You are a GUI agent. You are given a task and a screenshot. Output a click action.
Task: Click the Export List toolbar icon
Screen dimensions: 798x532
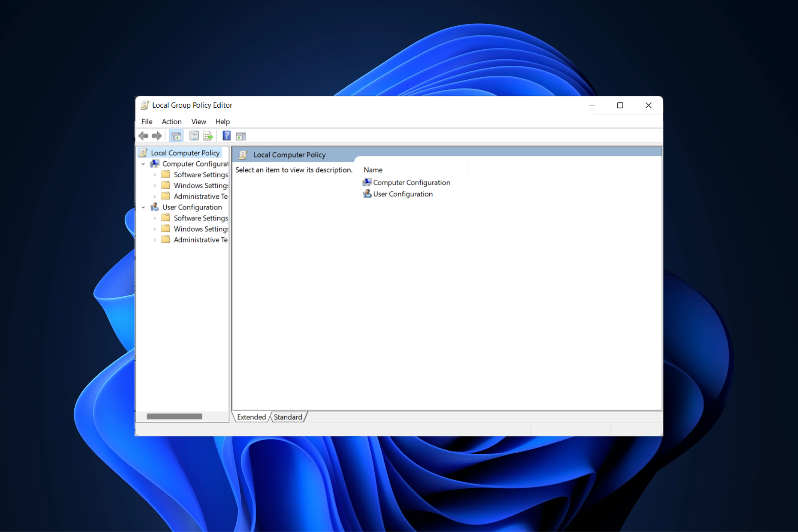pos(208,136)
